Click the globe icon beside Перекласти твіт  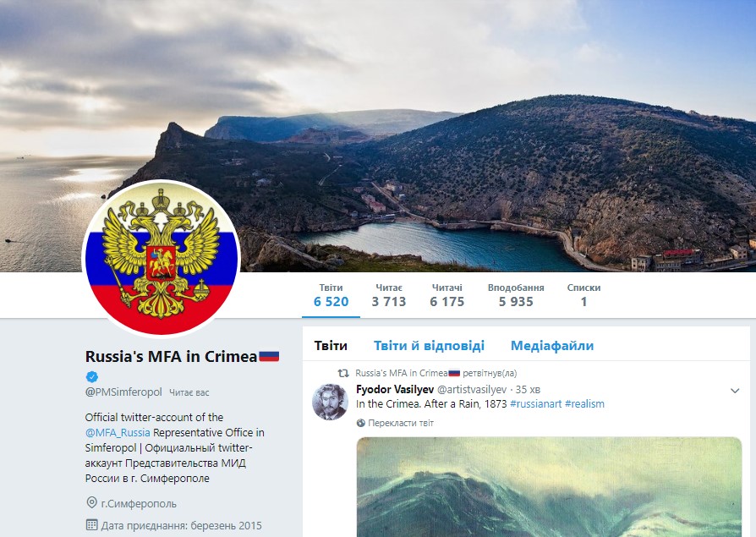360,423
